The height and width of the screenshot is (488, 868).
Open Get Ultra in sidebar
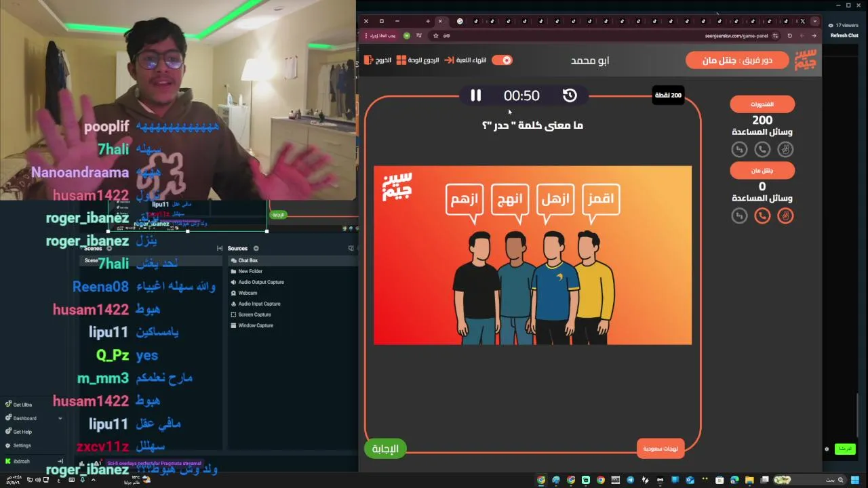click(x=18, y=405)
